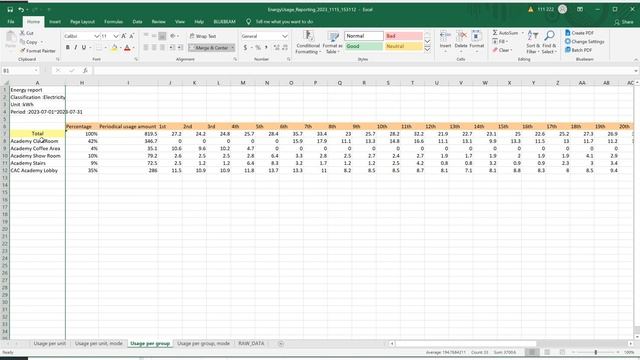Toggle Underline formatting
The width and height of the screenshot is (640, 360).
click(84, 48)
